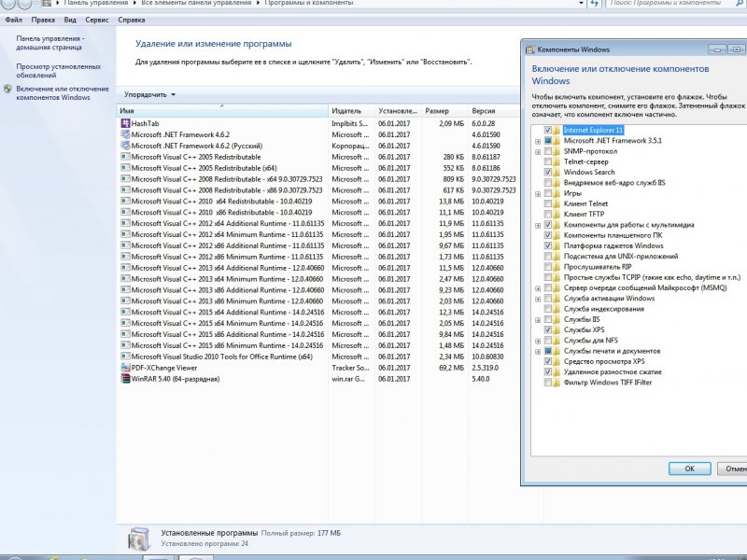The width and height of the screenshot is (747, 560).
Task: Click the Компоненты Windows dialog title icon
Action: [529, 49]
